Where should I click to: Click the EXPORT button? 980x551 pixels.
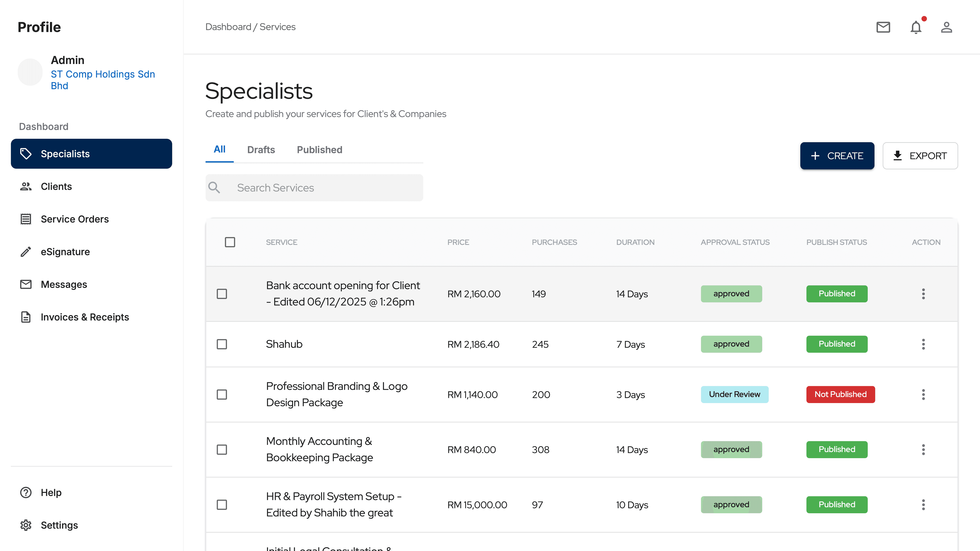coord(920,156)
